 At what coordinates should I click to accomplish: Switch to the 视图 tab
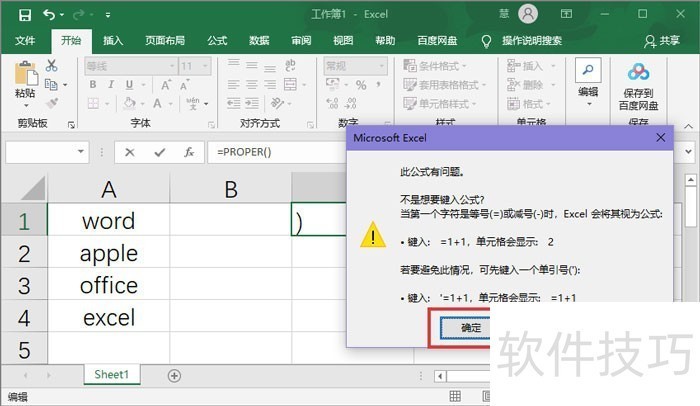[x=343, y=41]
